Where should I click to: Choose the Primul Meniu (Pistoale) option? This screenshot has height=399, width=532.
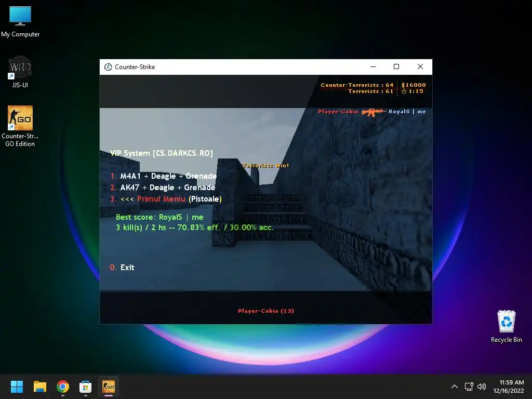[x=166, y=199]
